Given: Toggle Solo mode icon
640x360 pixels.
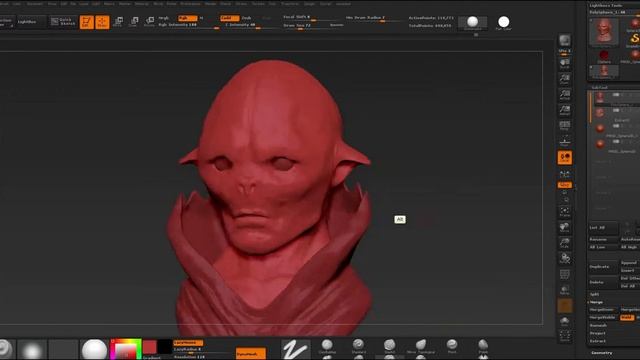Looking at the screenshot, I should (x=564, y=321).
